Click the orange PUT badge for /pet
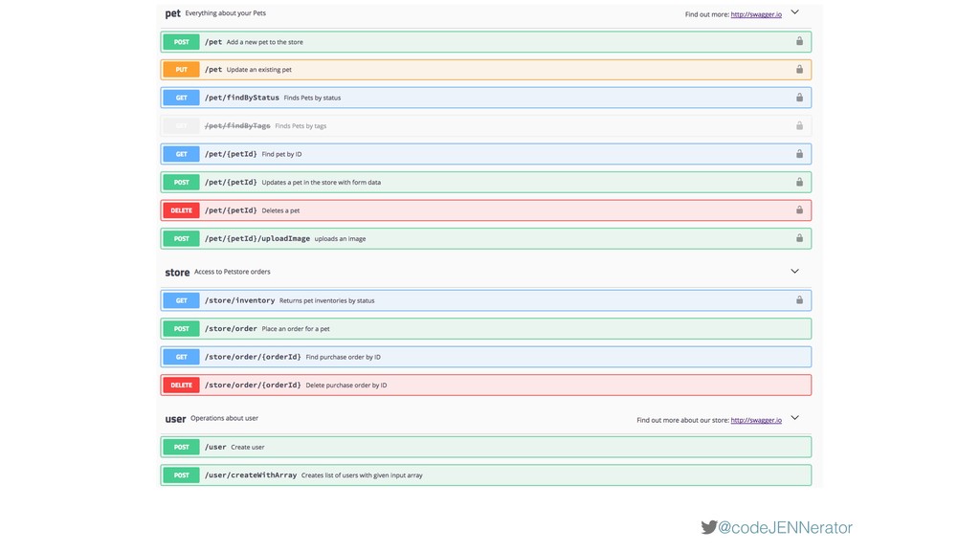The height and width of the screenshot is (551, 980). (181, 69)
